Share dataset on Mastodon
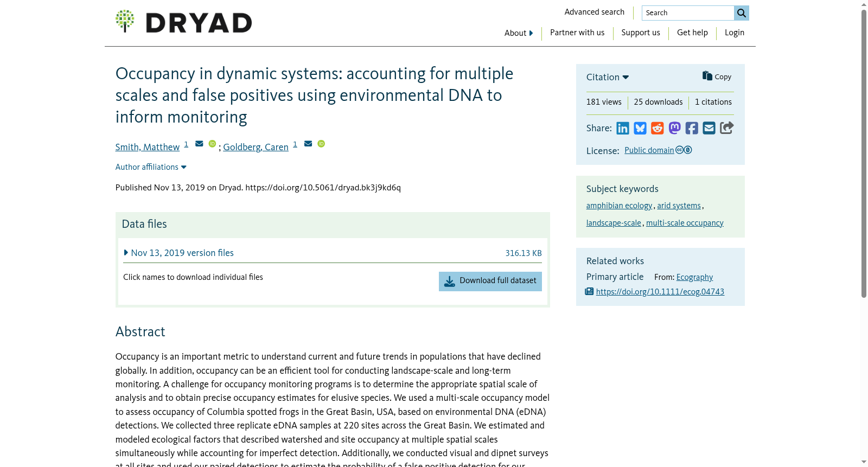The height and width of the screenshot is (467, 868). (674, 128)
